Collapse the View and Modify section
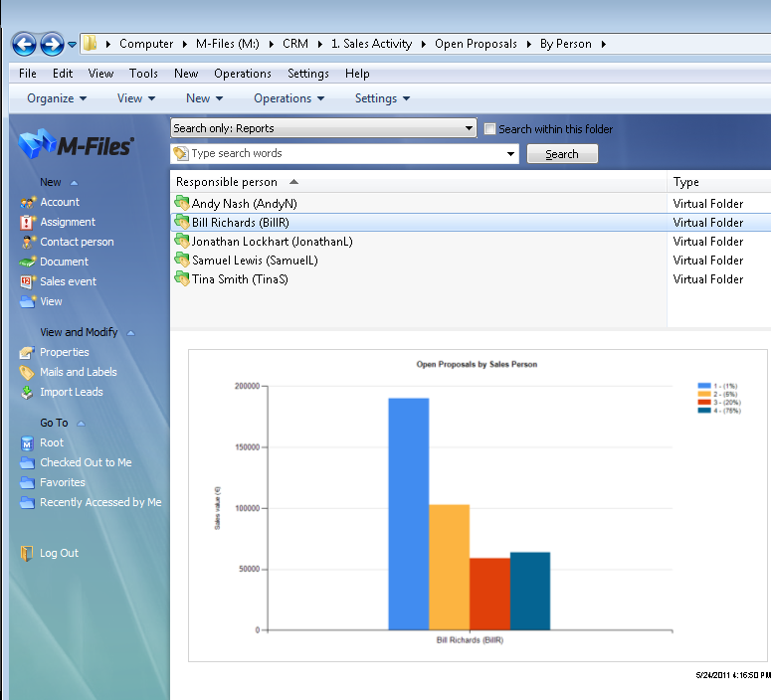This screenshot has width=771, height=700. pos(130,333)
